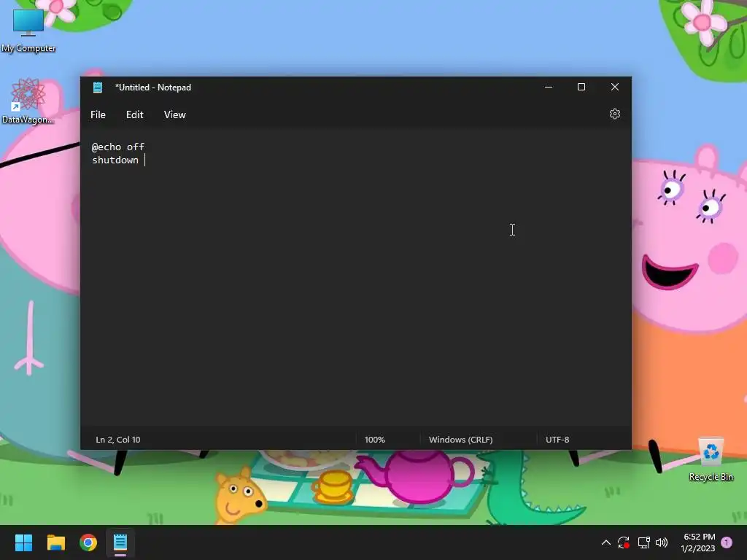Click the '@echo off' line in editor
747x560 pixels.
[118, 147]
